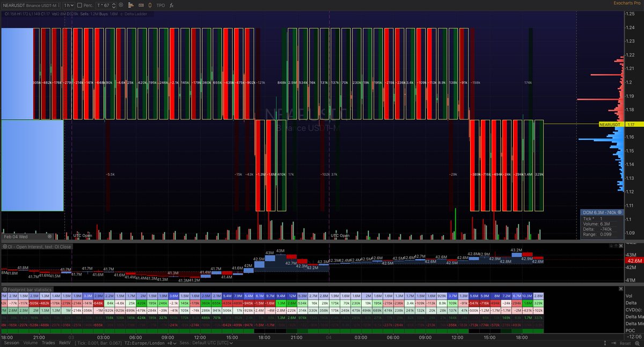The width and height of the screenshot is (644, 347).
Task: Click the first UTC Open marker label
Action: click(83, 235)
